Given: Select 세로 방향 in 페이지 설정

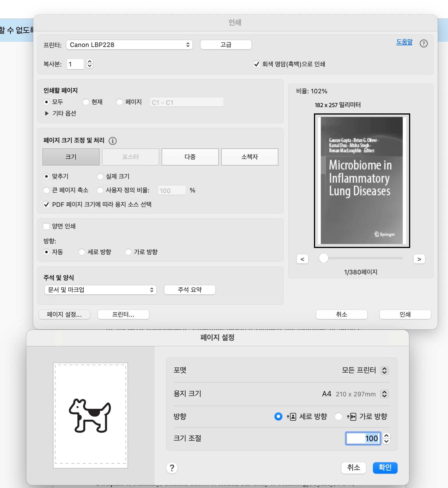Looking at the screenshot, I should coord(278,416).
